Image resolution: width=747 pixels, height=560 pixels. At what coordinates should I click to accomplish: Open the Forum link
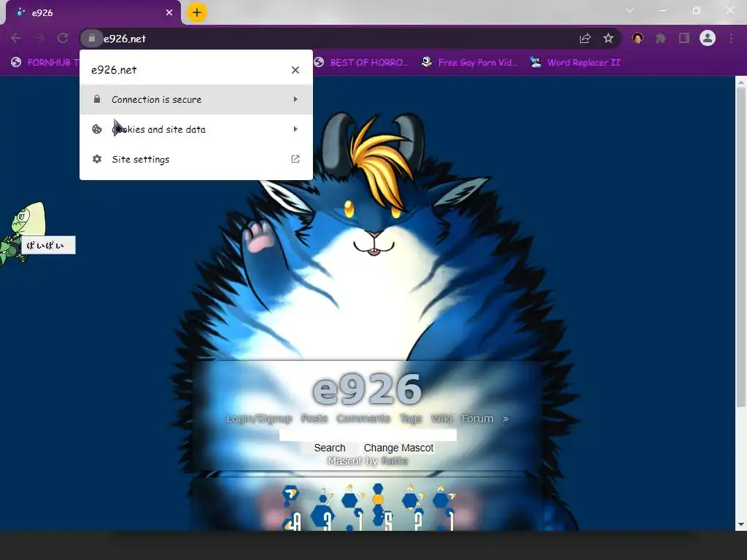tap(477, 419)
